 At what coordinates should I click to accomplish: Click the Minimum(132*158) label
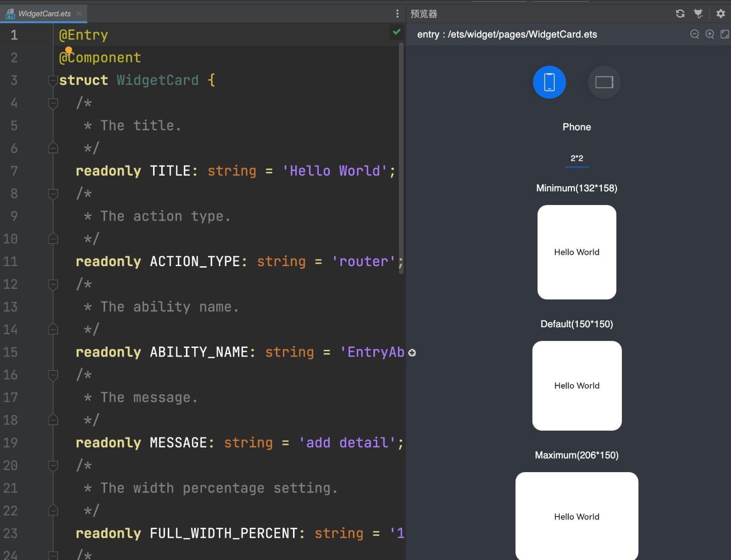tap(576, 188)
